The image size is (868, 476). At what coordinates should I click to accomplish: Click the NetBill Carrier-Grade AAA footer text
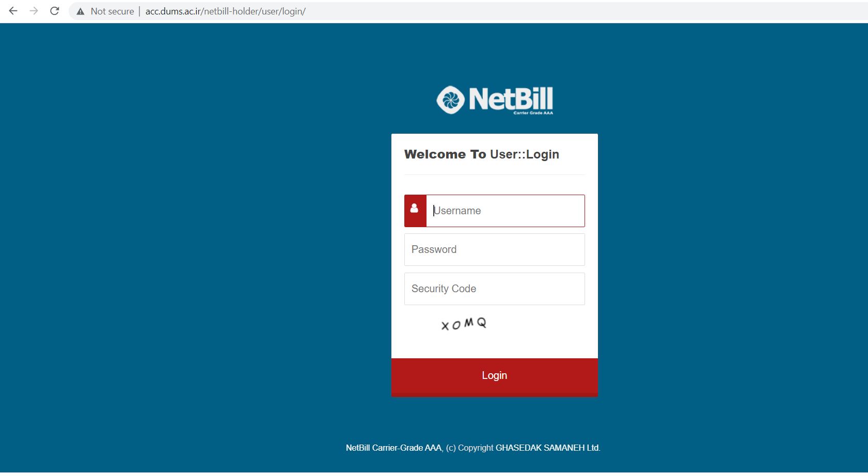394,448
